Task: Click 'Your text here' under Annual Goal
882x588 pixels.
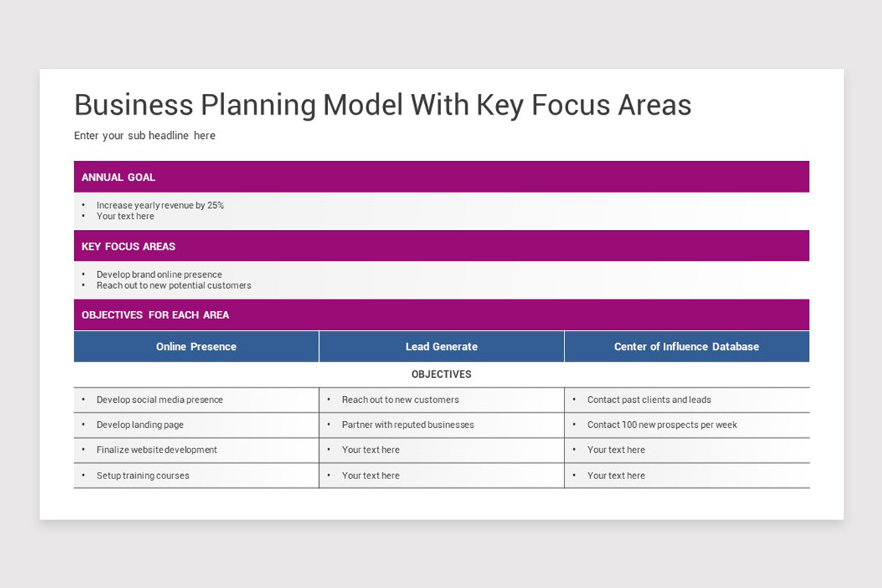Action: 126,216
